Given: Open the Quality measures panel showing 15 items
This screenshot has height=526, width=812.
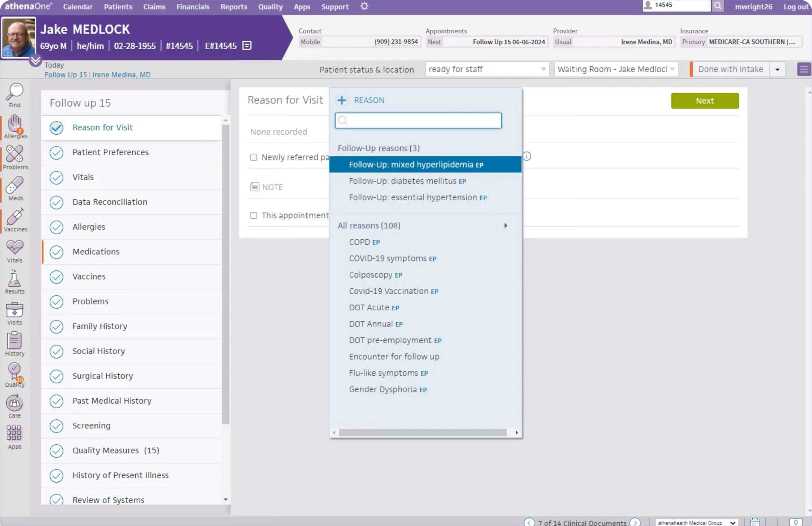Looking at the screenshot, I should tap(14, 374).
